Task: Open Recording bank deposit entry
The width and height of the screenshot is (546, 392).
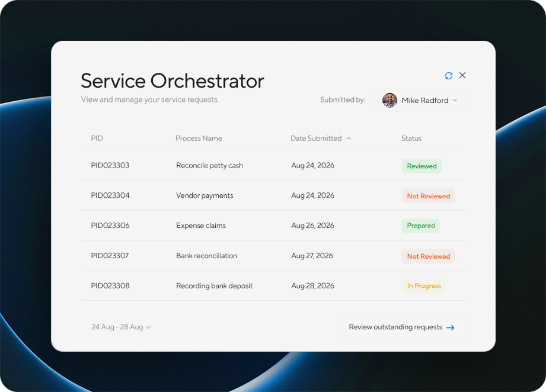Action: click(214, 286)
